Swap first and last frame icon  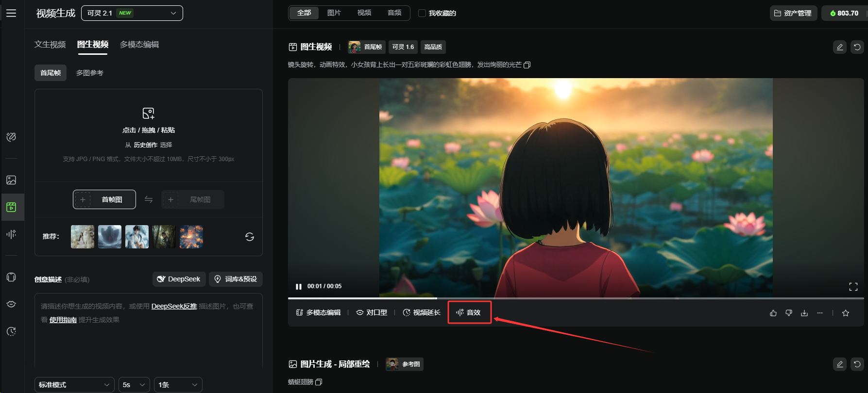pyautogui.click(x=149, y=199)
